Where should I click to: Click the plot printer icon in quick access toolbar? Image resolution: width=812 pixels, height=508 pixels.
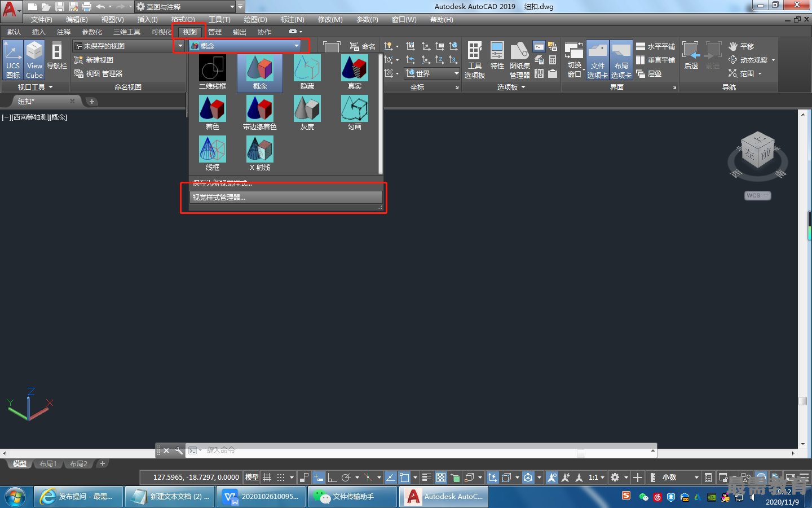pos(87,7)
